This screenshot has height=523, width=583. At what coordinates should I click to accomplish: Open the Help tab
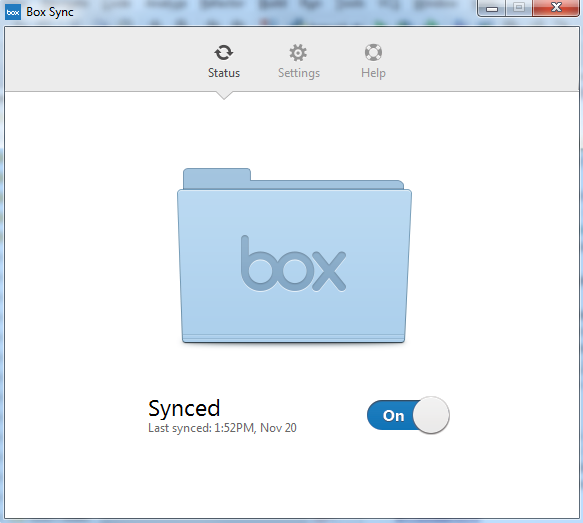[373, 62]
